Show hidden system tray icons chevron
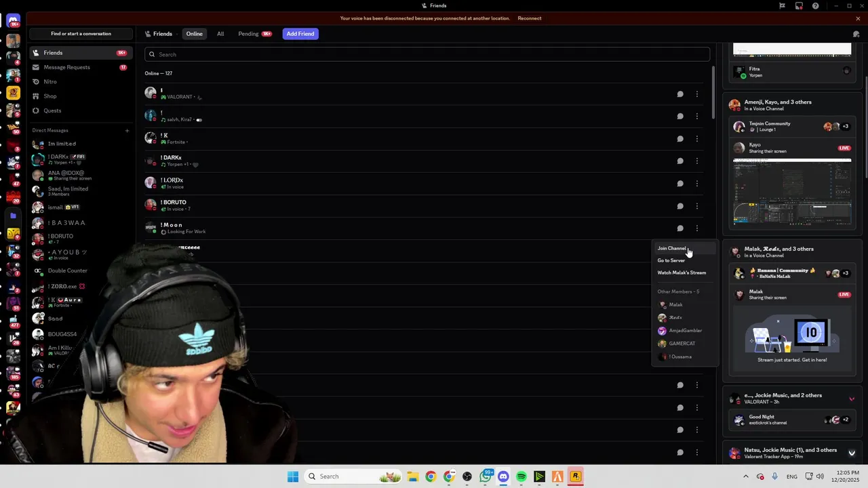The image size is (868, 488). pos(746,476)
